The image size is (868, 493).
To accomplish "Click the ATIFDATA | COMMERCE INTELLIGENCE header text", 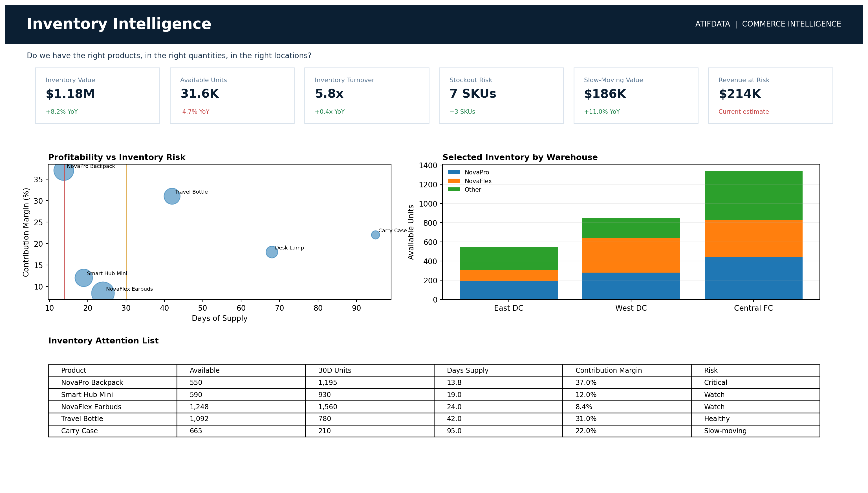I will [x=768, y=24].
